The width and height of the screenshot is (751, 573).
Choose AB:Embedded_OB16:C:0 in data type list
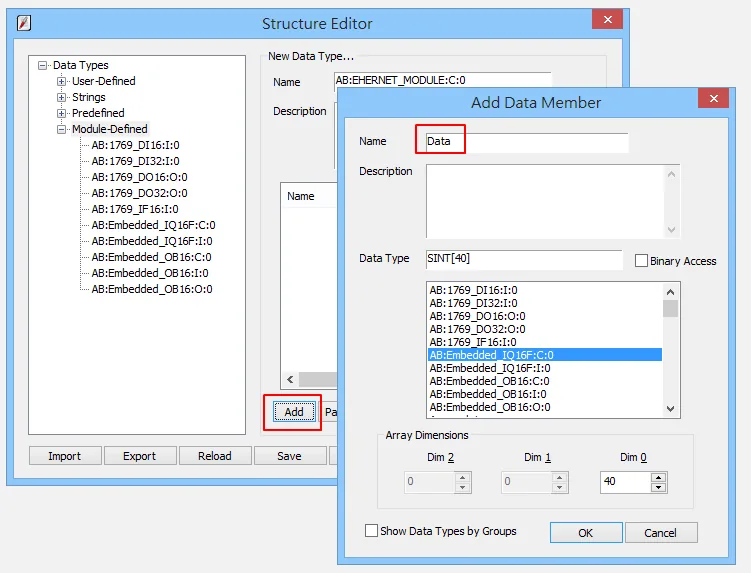point(545,381)
